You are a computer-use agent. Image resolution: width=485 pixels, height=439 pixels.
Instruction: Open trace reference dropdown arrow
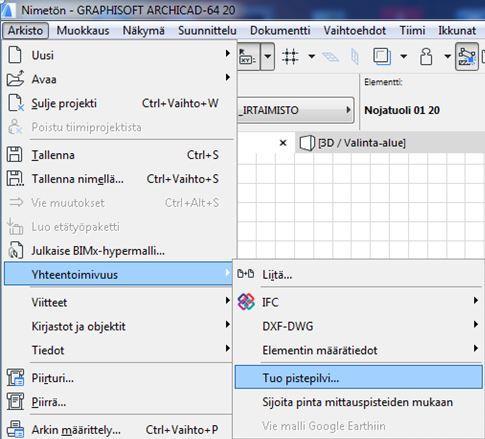pyautogui.click(x=404, y=56)
